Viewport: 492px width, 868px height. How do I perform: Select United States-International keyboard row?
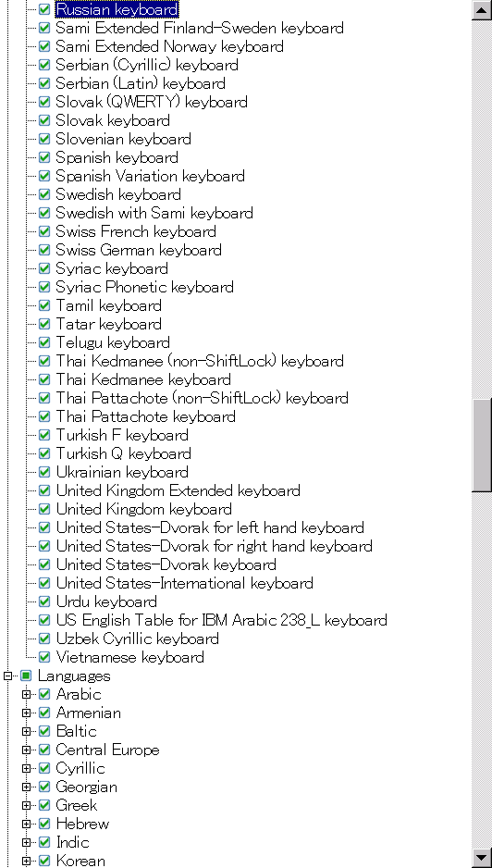[x=185, y=584]
